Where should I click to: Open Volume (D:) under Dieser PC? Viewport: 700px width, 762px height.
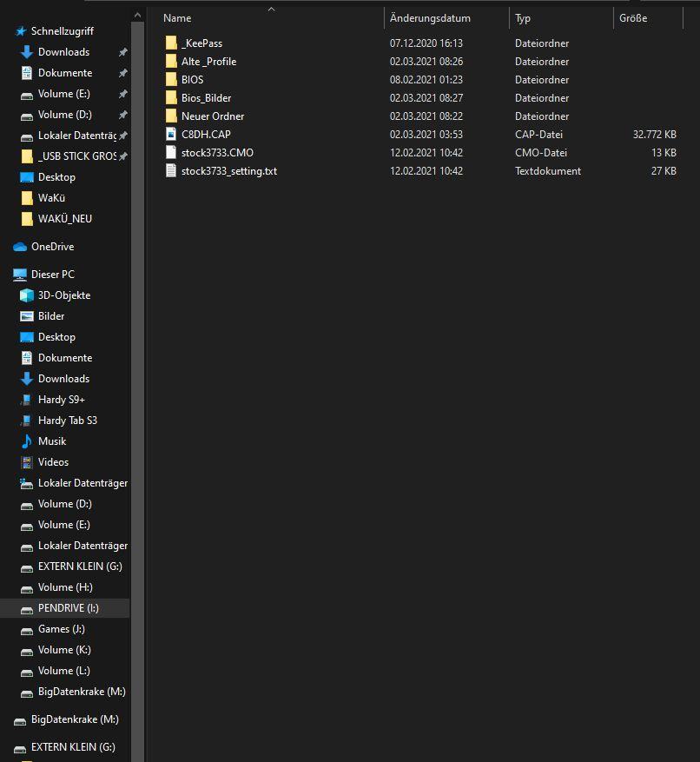pyautogui.click(x=65, y=504)
